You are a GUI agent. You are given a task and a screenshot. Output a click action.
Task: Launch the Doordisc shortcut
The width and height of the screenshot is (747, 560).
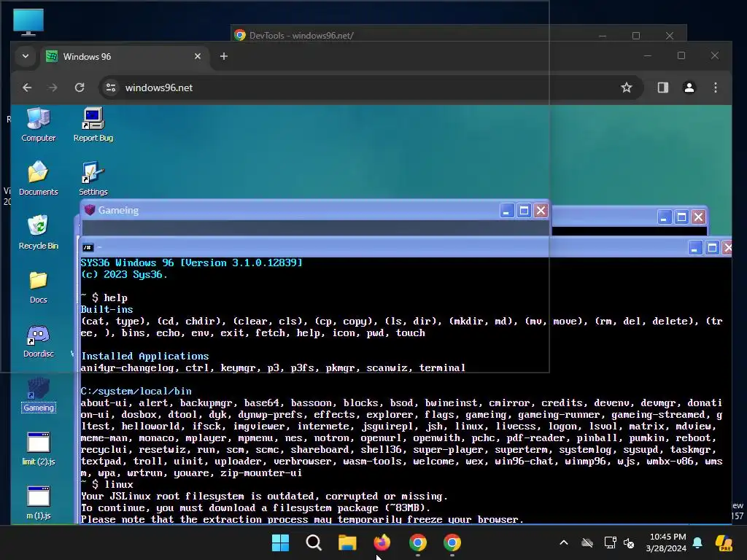38,341
